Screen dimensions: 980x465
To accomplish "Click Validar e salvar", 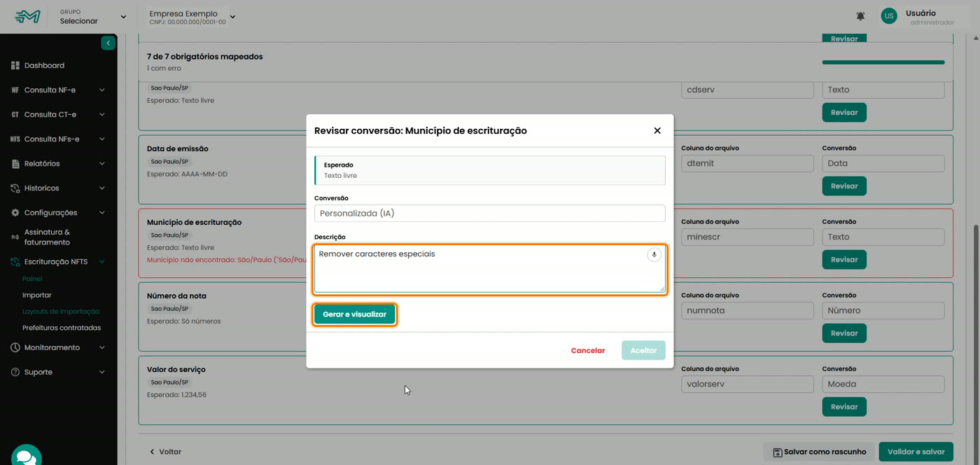I will [916, 452].
